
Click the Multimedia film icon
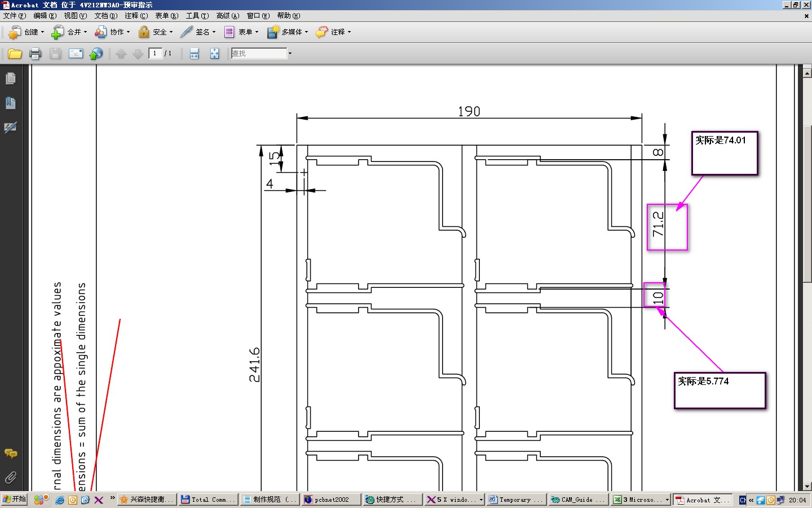click(x=273, y=32)
